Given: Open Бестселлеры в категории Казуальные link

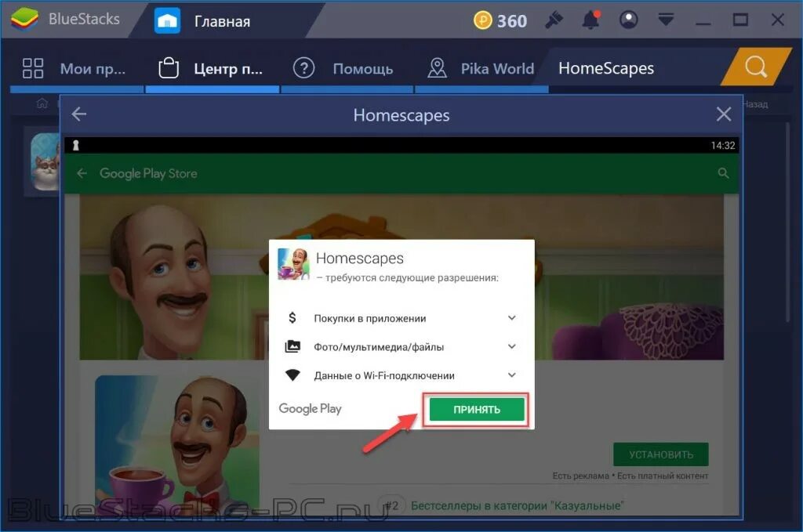Looking at the screenshot, I should pos(517,506).
